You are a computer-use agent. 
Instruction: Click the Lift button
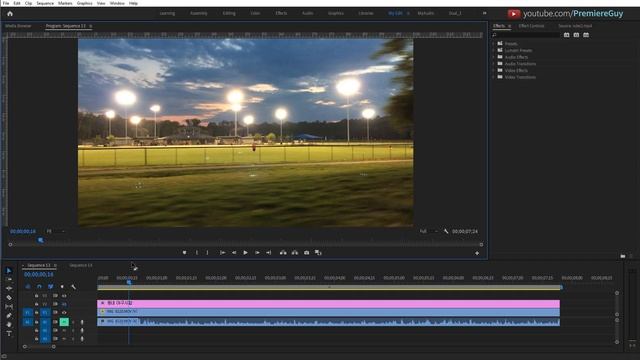click(x=283, y=253)
